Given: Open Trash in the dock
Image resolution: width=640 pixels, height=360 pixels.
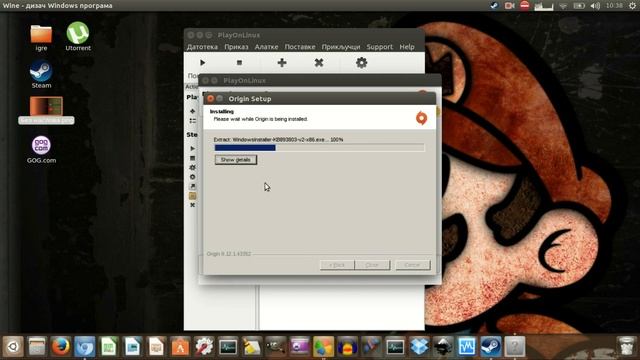Looking at the screenshot, I should pos(627,347).
